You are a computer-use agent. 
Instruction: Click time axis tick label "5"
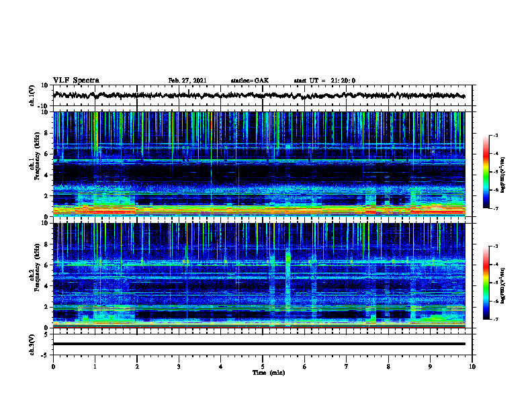click(263, 367)
